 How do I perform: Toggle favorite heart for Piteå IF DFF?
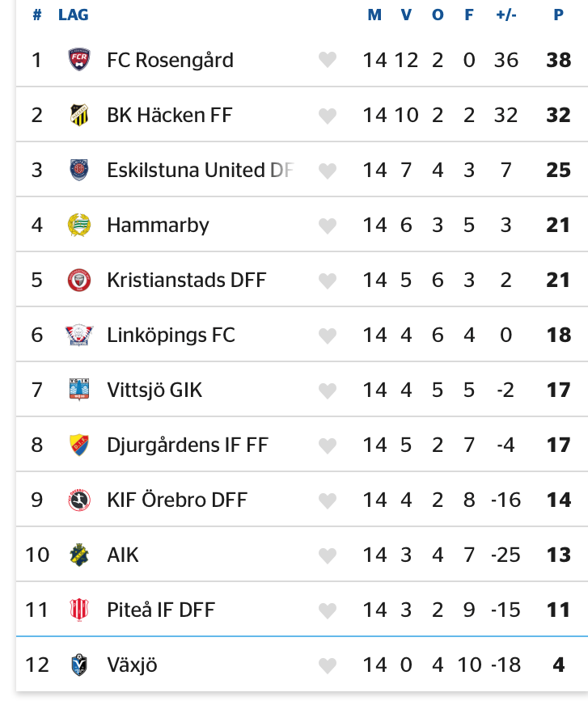[x=327, y=610]
